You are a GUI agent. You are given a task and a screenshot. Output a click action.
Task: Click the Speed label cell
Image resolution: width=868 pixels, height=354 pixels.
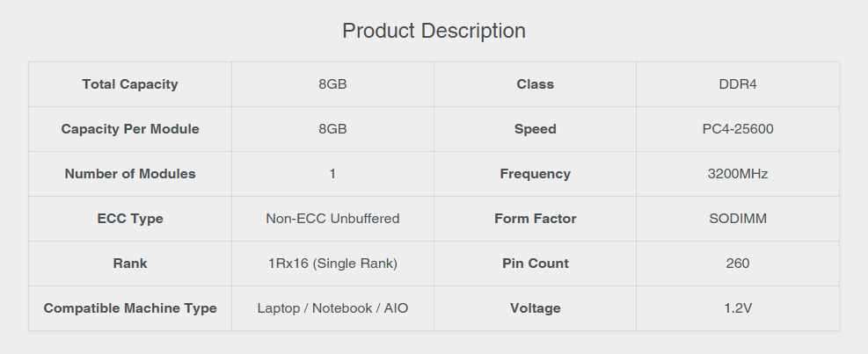pyautogui.click(x=535, y=129)
